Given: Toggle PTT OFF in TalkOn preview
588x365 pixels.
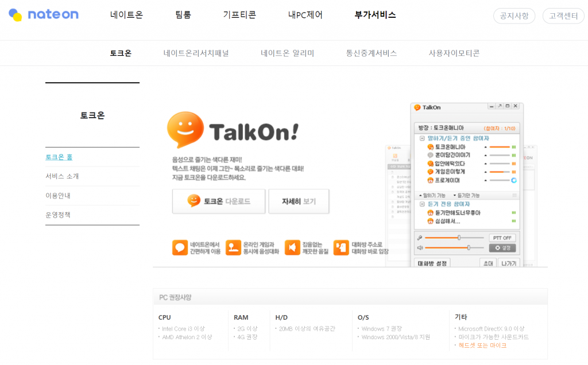Looking at the screenshot, I should [x=502, y=238].
